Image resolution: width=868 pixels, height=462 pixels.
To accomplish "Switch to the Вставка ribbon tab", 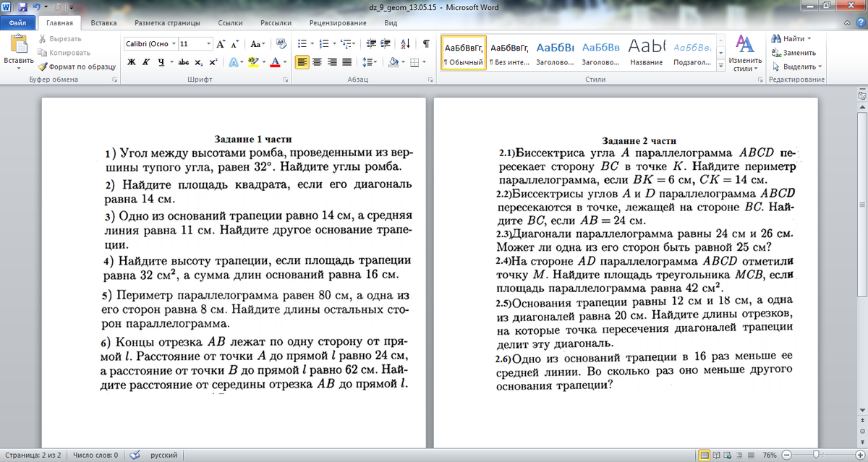I will click(104, 23).
